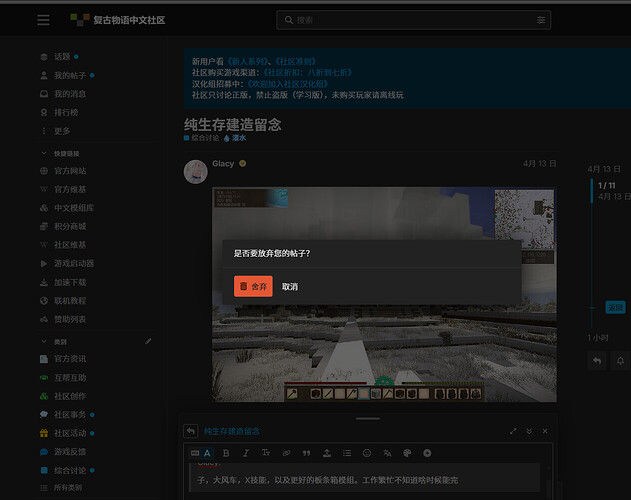Screen dimensions: 631x500
Task: Toggle bulleted list in composer
Action: pyautogui.click(x=347, y=453)
